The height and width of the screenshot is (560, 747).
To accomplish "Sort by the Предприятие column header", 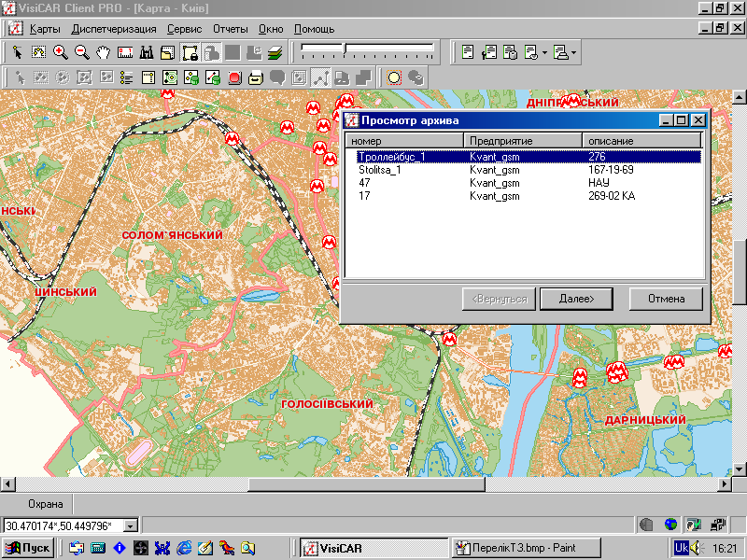I will [523, 141].
